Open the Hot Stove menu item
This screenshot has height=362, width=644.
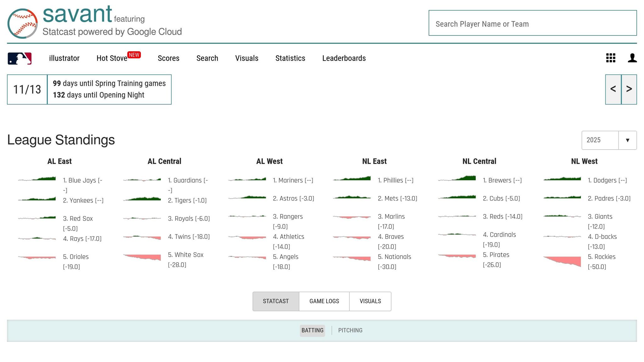coord(112,58)
